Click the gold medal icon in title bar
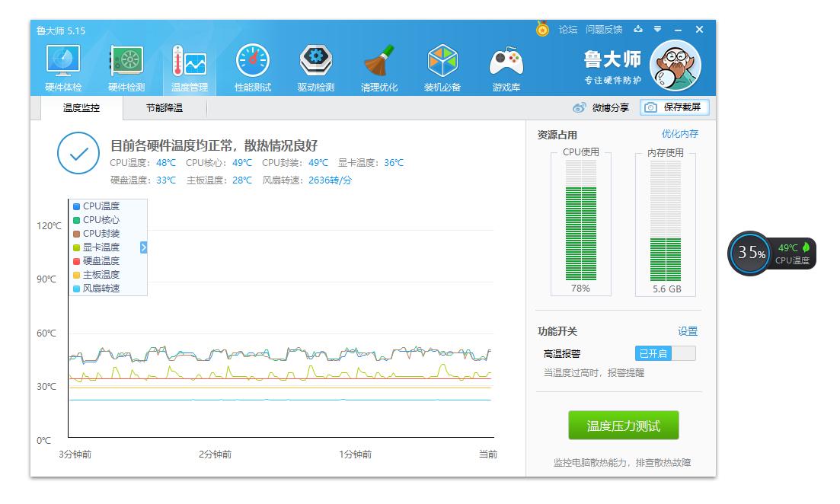840x504 pixels. tap(542, 29)
